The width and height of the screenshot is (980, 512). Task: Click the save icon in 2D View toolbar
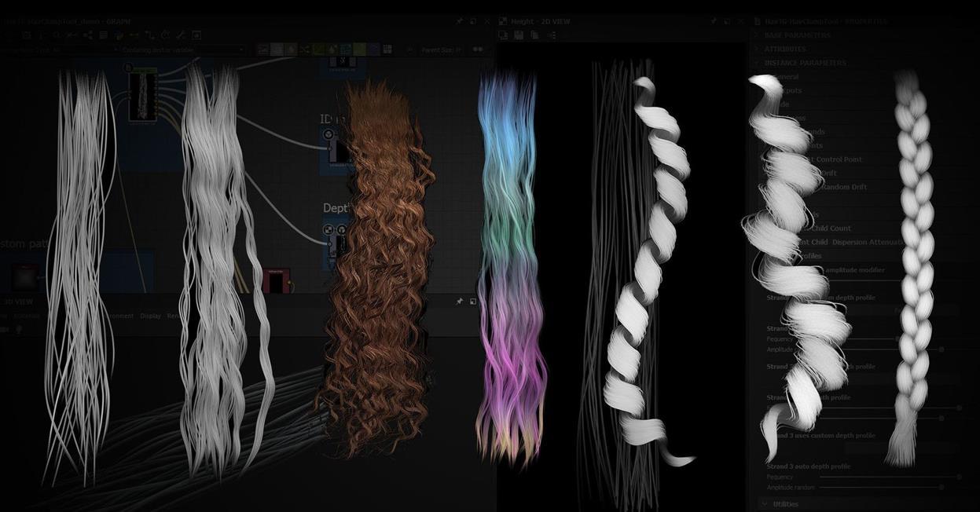(520, 35)
